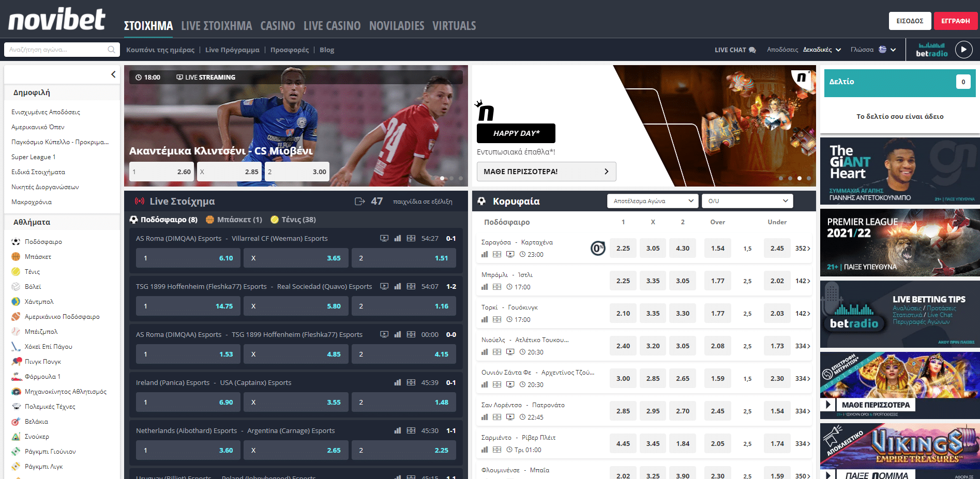Click the statistics icon for Σαραγόσα - Καρταχένα

point(485,254)
